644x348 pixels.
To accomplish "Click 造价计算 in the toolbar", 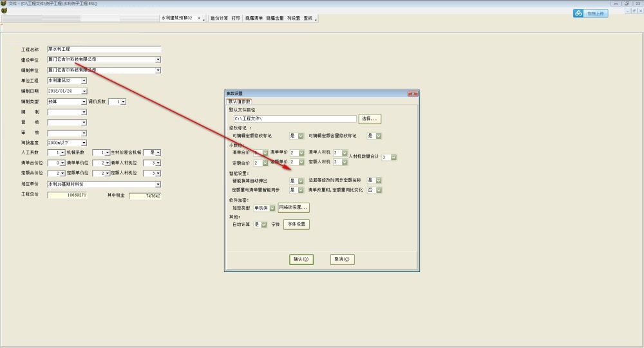I will click(x=218, y=19).
